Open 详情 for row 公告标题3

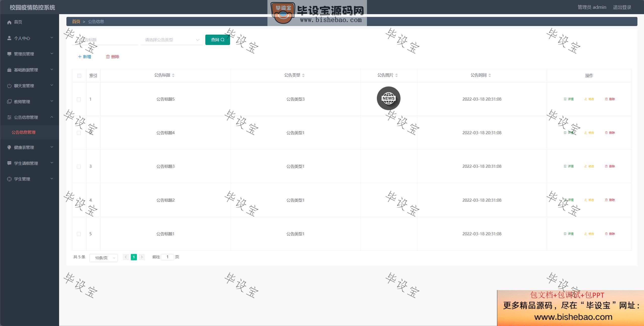(569, 166)
